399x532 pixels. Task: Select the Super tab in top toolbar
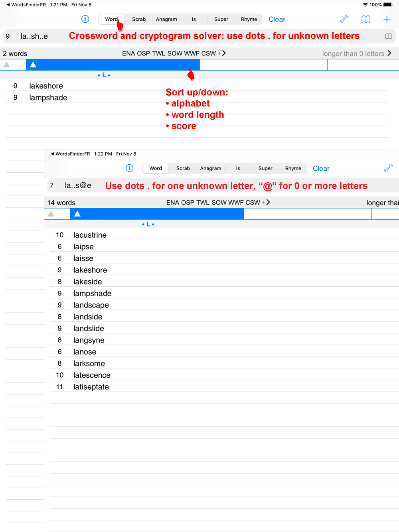coord(221,19)
